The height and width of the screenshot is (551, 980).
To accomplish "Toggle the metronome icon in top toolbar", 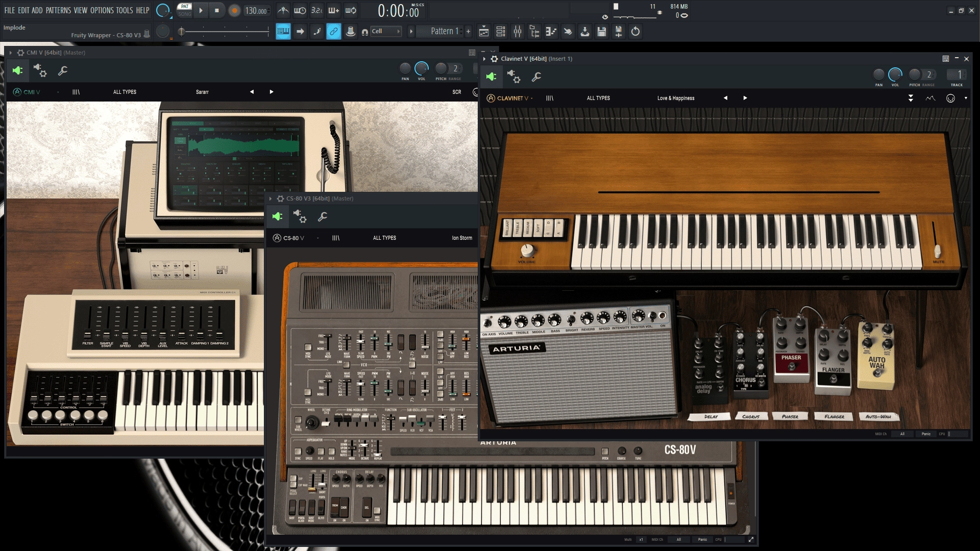I will pos(283,10).
